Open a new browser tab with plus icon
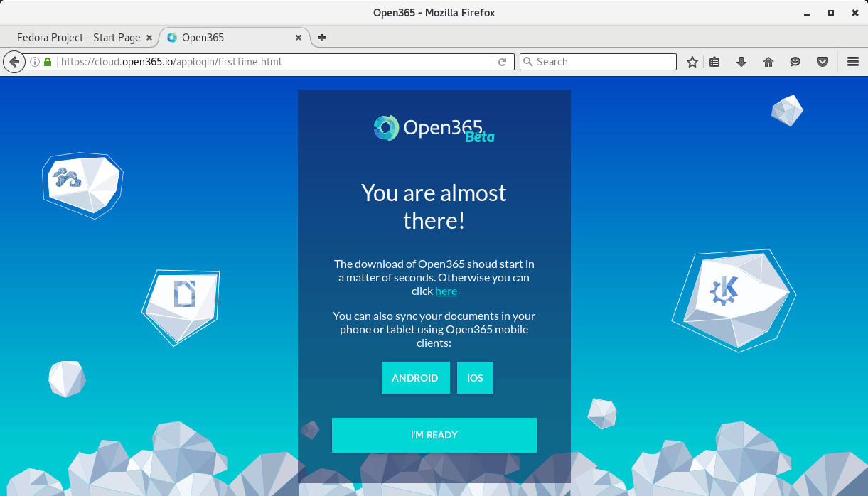The height and width of the screenshot is (496, 868). (x=322, y=38)
